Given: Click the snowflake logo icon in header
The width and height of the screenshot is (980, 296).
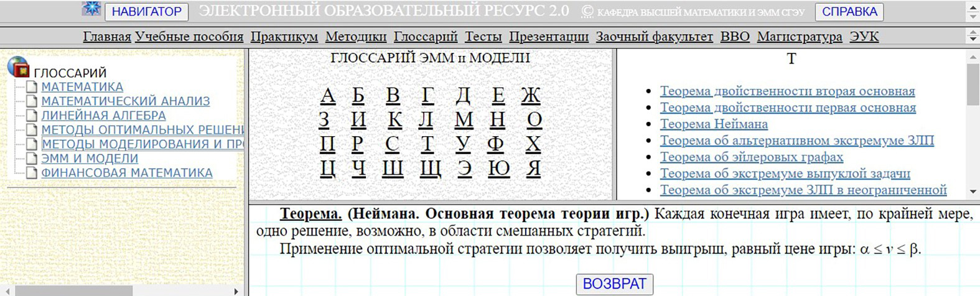Looking at the screenshot, I should (91, 9).
